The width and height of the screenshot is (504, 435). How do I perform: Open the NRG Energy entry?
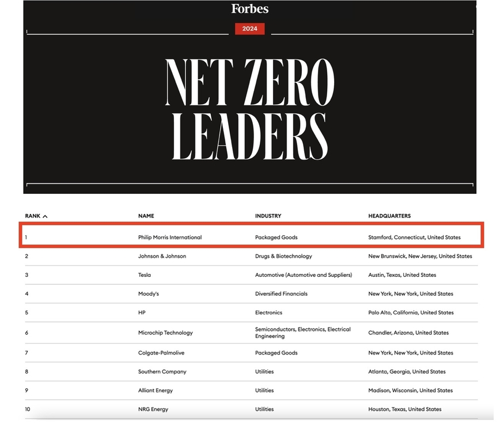tap(153, 410)
